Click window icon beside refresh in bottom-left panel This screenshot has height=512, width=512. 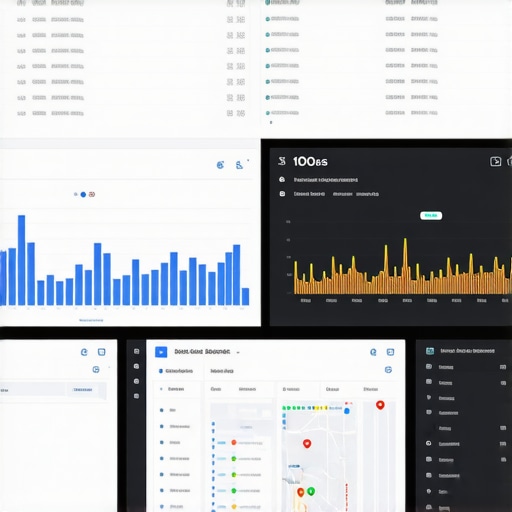coord(102,352)
